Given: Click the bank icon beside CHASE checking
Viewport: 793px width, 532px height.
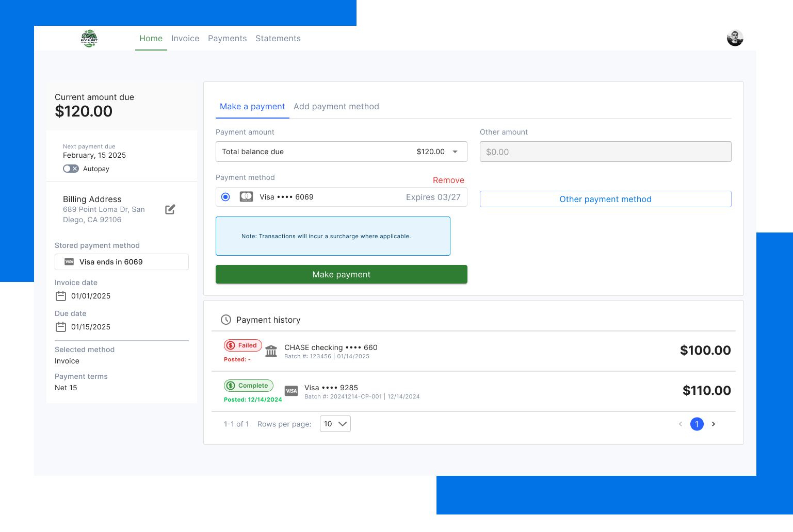Looking at the screenshot, I should tap(271, 352).
